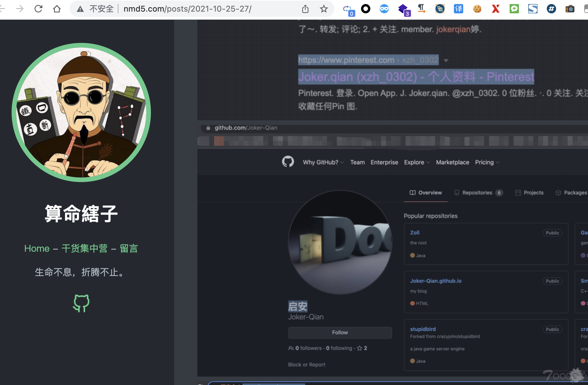Image resolution: width=588 pixels, height=385 pixels.
Task: Click the not-secure warning triangle icon
Action: [x=80, y=9]
